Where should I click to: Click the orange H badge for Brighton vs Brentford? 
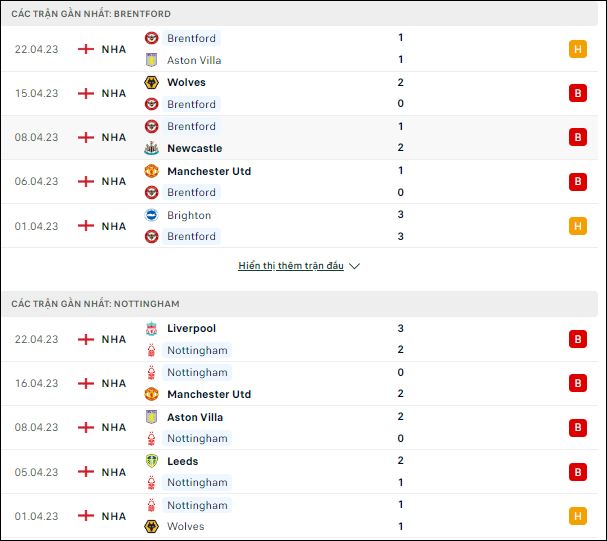pos(578,226)
